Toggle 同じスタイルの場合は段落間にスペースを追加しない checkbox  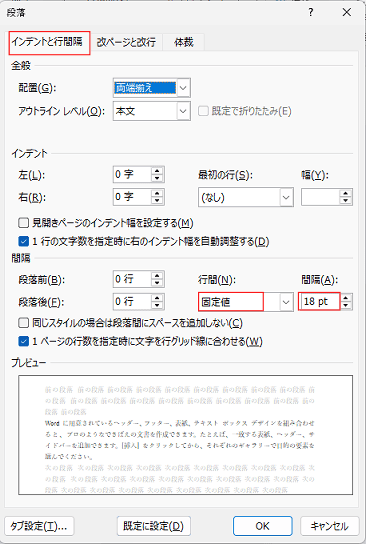click(x=23, y=323)
